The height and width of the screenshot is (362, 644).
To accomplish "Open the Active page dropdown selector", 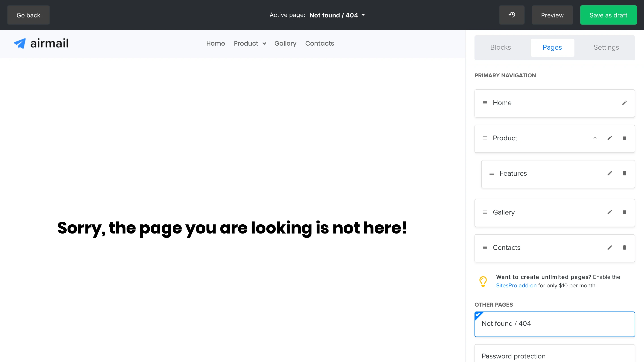I will 337,15.
